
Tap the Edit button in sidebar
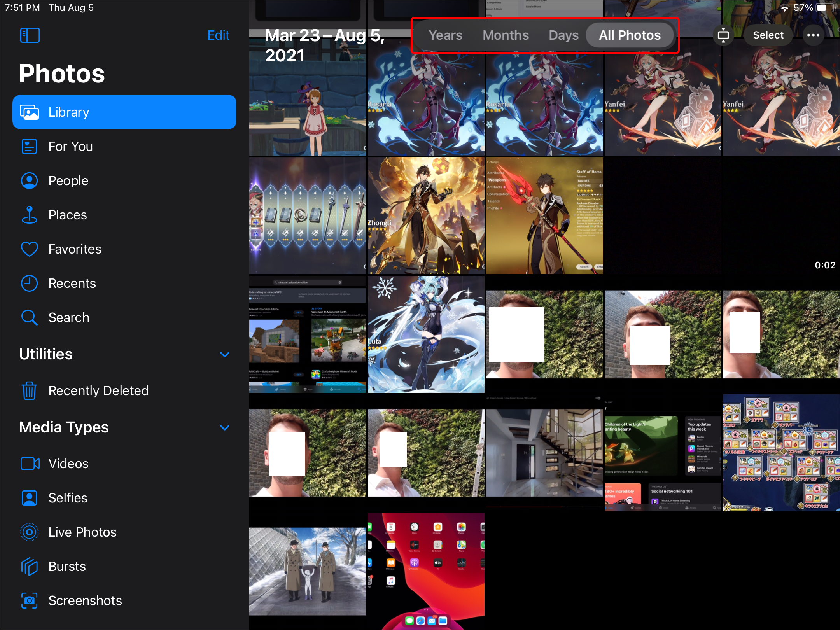tap(218, 35)
